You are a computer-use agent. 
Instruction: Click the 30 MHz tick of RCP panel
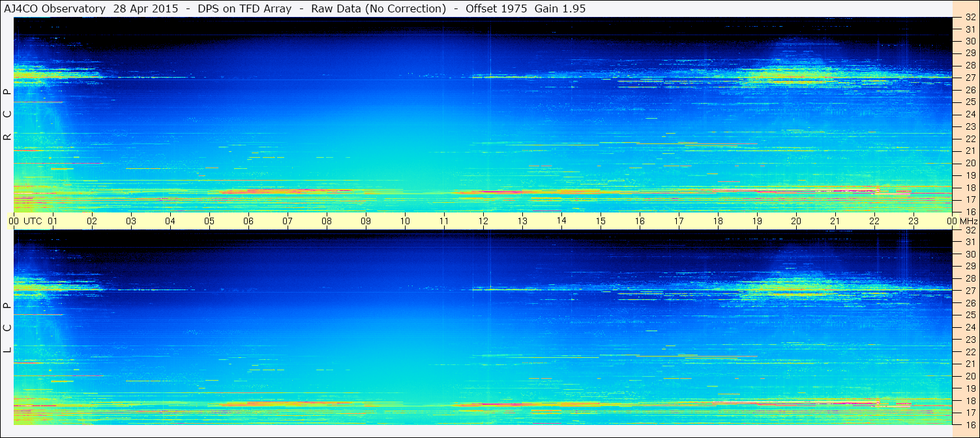[970, 41]
